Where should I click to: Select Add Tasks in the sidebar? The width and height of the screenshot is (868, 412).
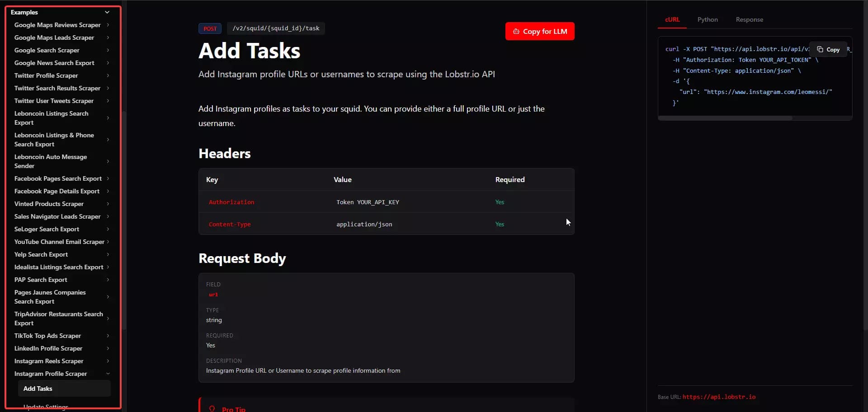pos(38,389)
